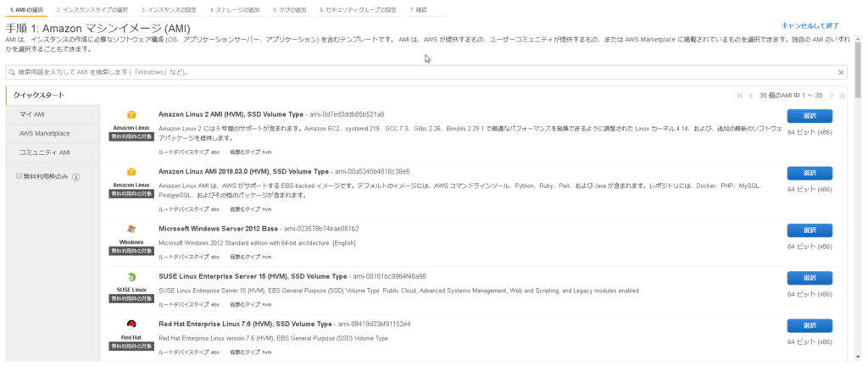Click the 手順 1: Amazon マシンイメージ heading

(98, 28)
